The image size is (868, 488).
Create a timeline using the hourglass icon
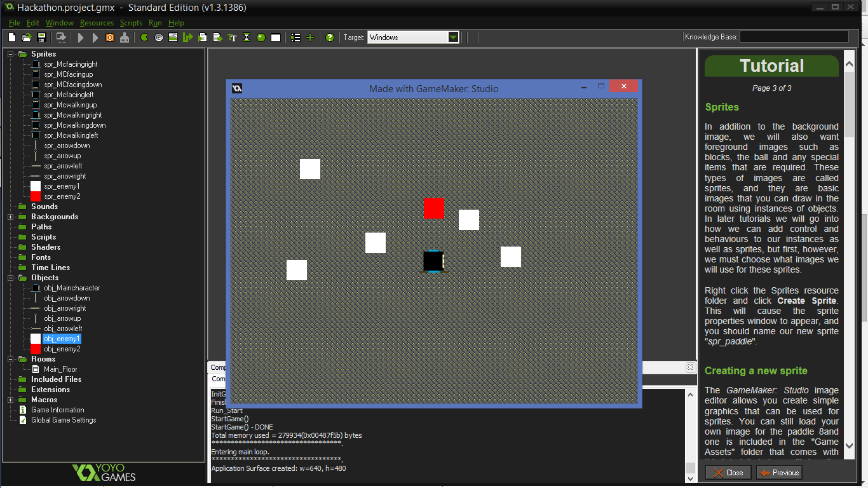click(x=247, y=37)
